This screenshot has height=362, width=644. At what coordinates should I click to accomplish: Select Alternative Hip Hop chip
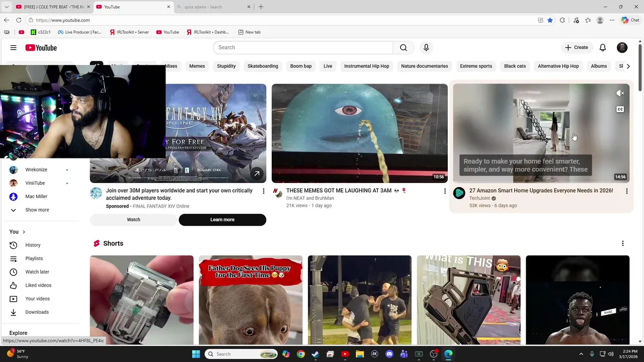tap(558, 66)
